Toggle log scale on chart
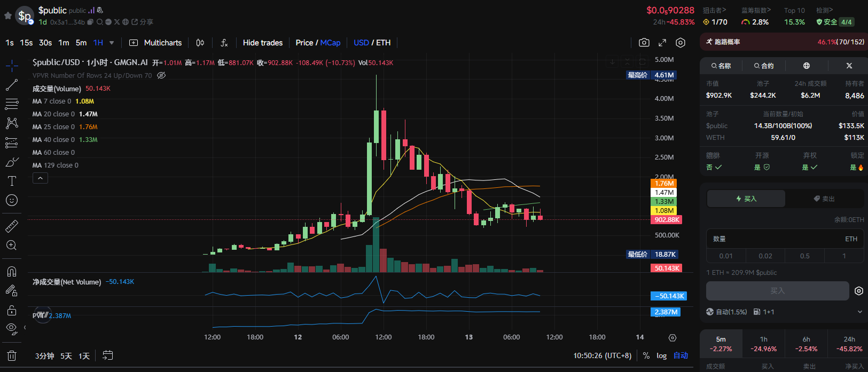868x372 pixels. (x=662, y=355)
